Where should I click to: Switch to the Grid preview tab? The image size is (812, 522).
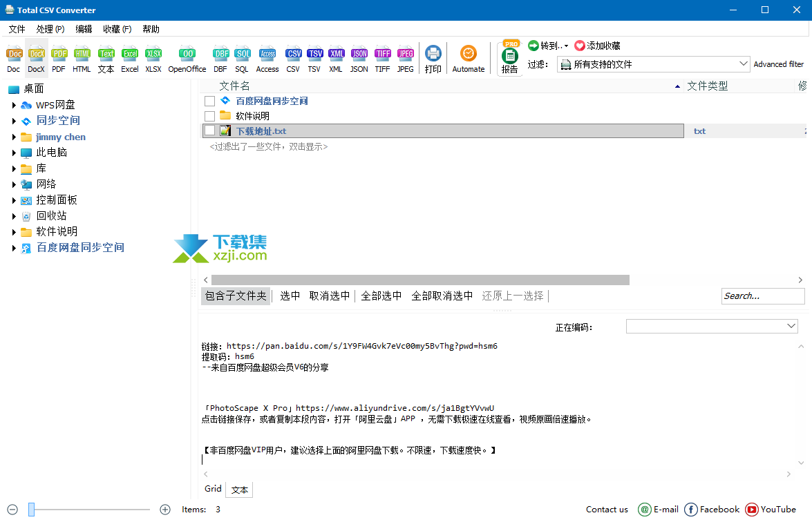pos(213,489)
